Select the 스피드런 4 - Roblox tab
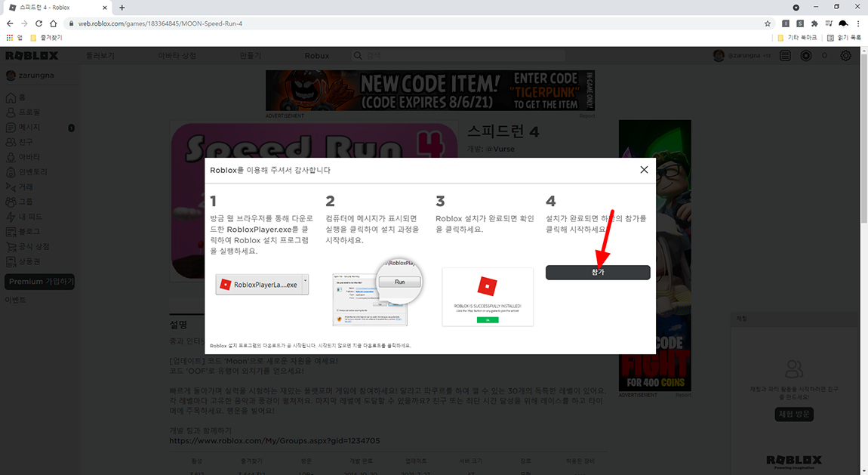868x475 pixels. click(57, 8)
